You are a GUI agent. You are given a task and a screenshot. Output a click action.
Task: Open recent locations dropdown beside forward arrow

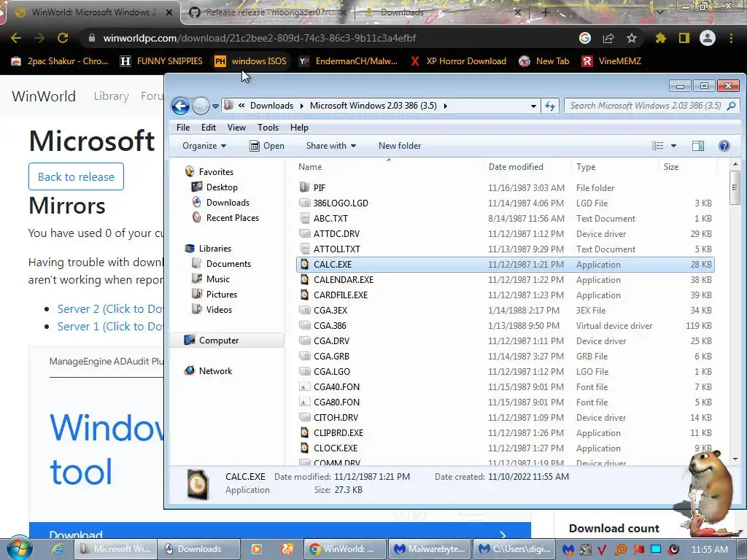pyautogui.click(x=215, y=106)
